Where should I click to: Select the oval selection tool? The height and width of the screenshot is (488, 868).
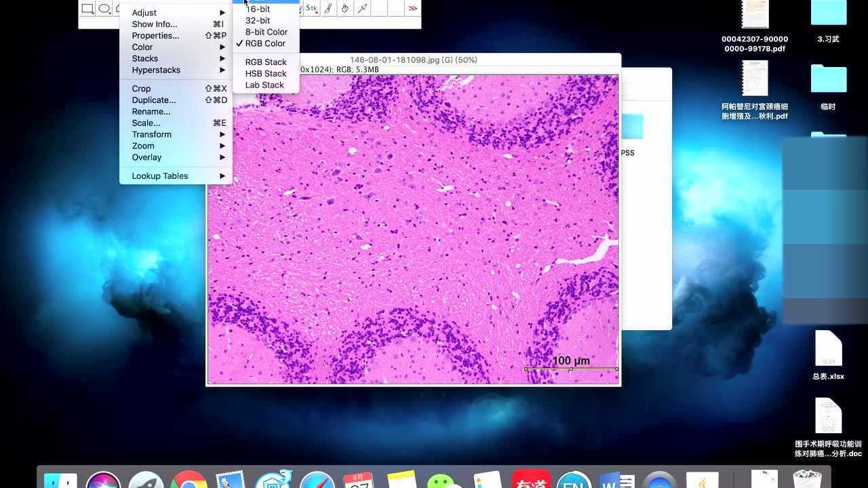pyautogui.click(x=105, y=9)
